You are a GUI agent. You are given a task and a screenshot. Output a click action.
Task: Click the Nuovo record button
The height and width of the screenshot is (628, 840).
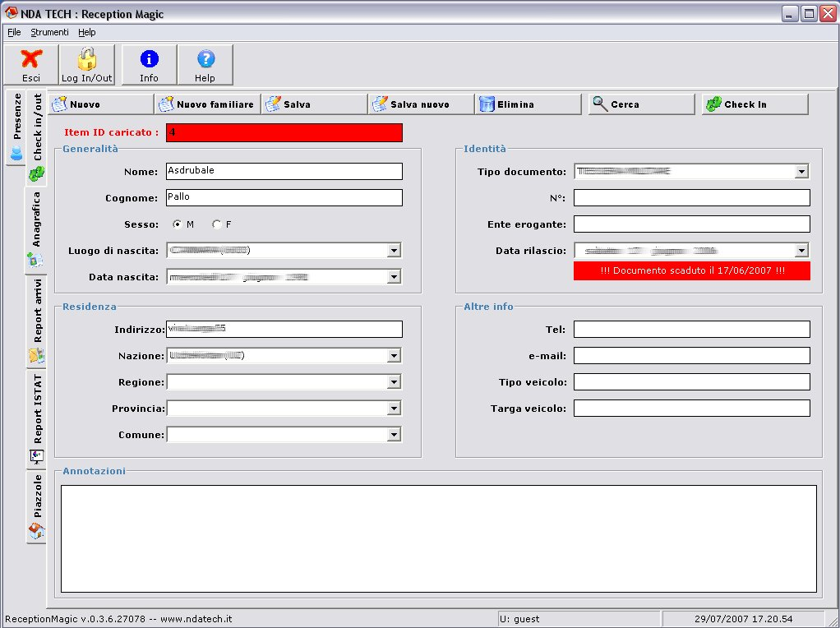tap(100, 104)
